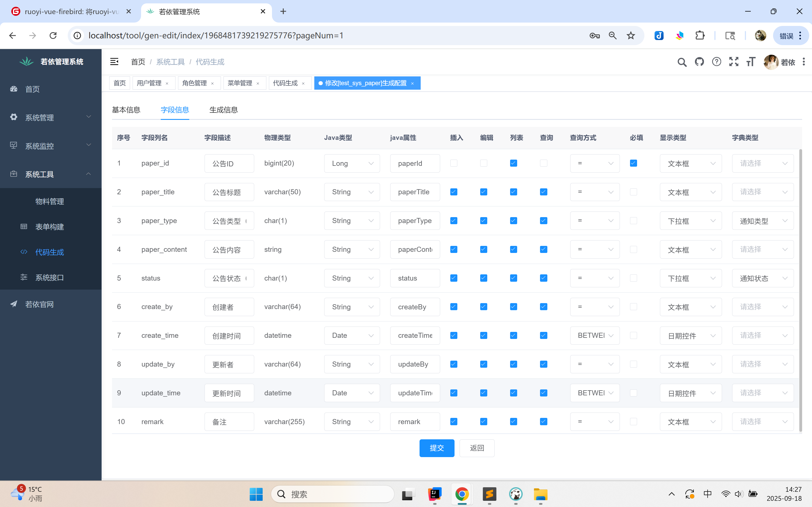Toggle fullscreen with the expand icon
The image size is (812, 507).
tap(734, 62)
